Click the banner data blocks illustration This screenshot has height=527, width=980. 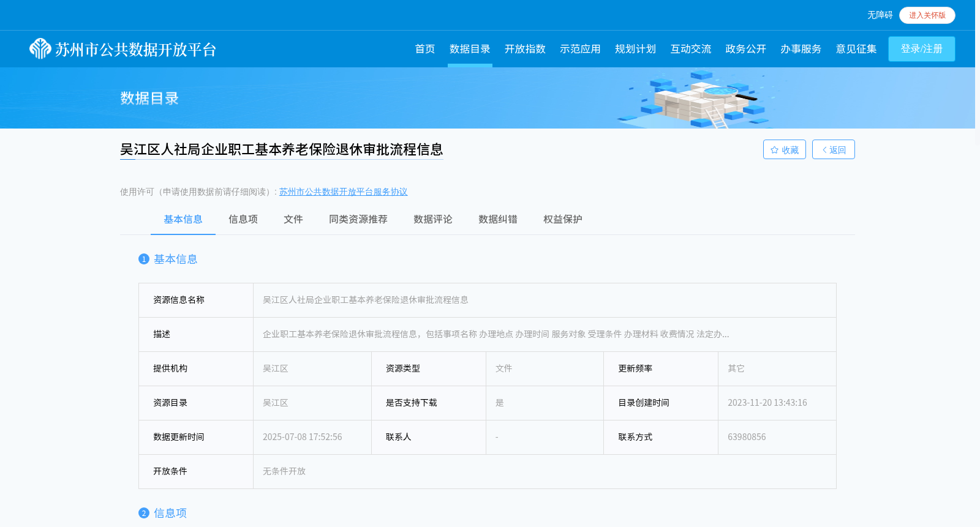[698, 99]
